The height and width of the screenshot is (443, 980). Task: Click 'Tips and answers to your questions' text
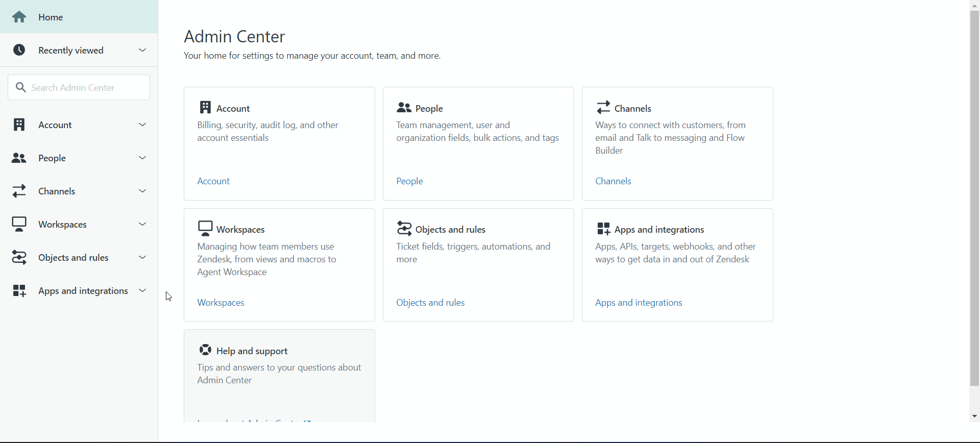[279, 374]
